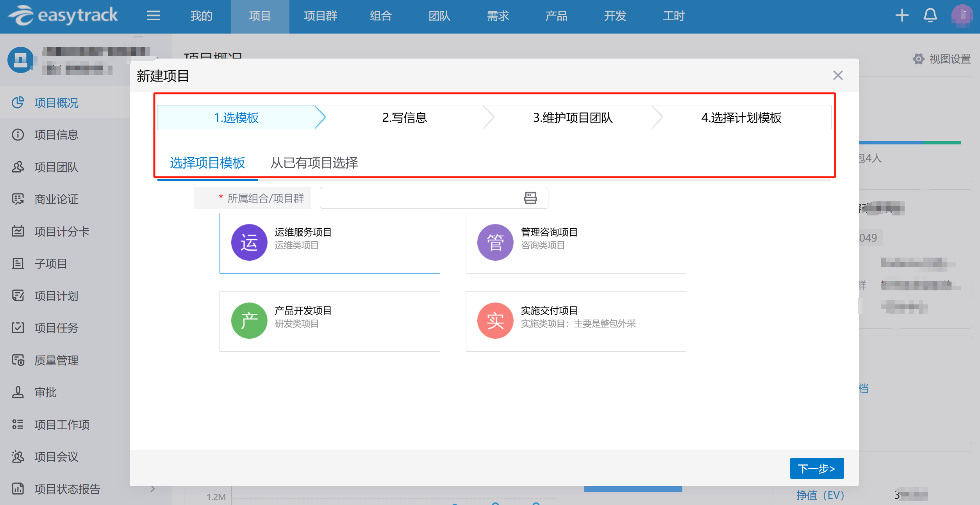Open the hamburger navigation menu
Viewport: 980px width, 505px height.
[153, 16]
